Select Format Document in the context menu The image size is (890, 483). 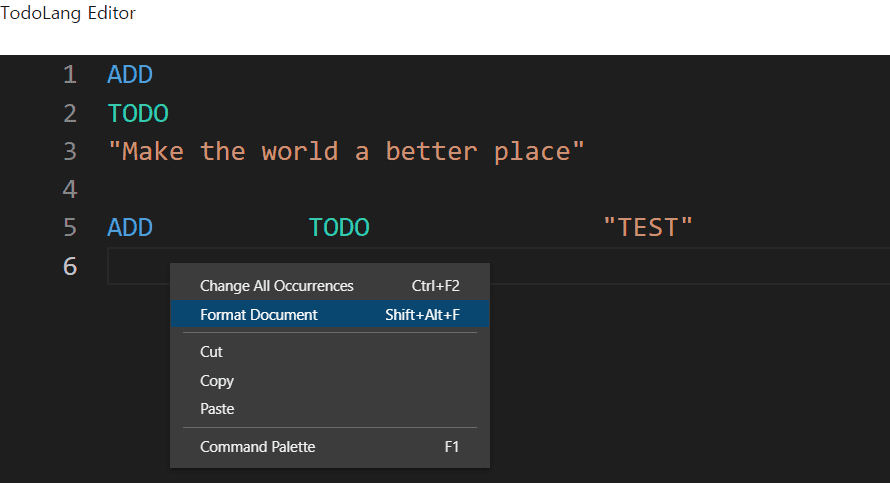pyautogui.click(x=330, y=314)
